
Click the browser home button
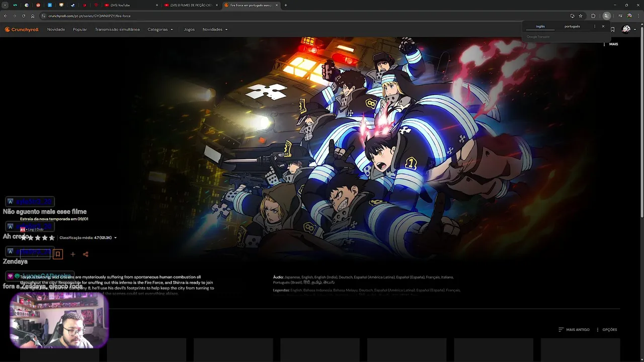33,16
